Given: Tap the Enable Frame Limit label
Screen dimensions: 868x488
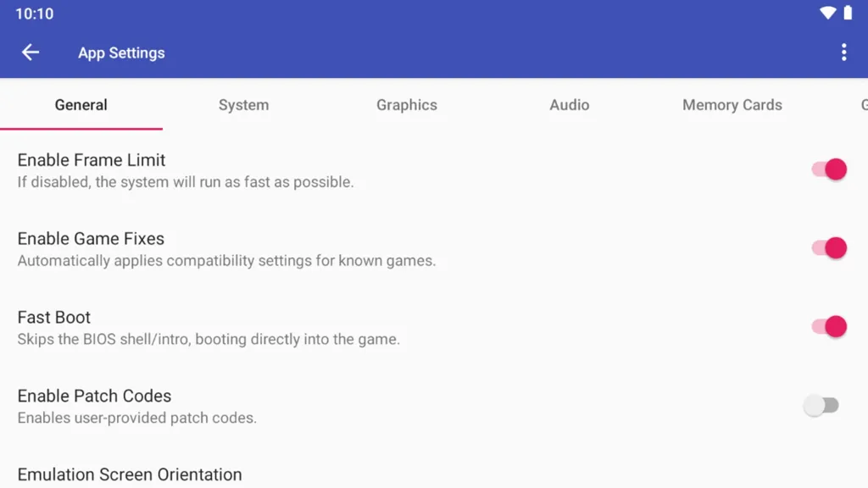Looking at the screenshot, I should (92, 160).
